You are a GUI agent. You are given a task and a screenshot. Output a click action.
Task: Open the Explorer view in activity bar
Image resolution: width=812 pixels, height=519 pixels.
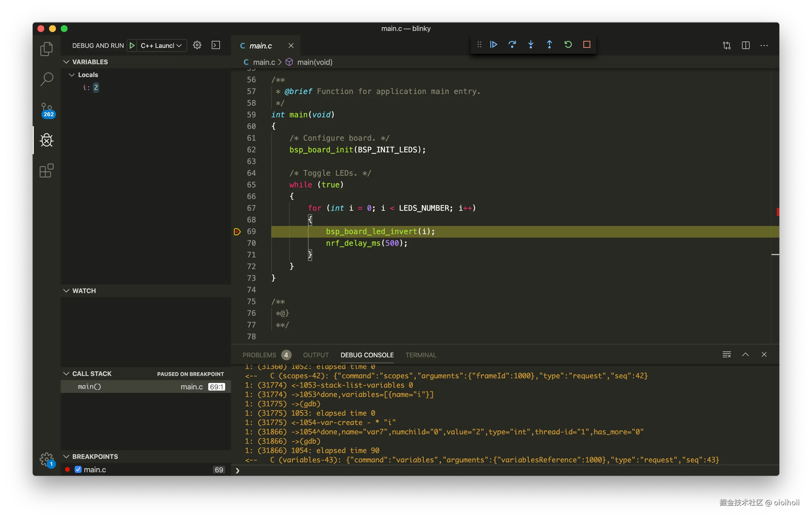(47, 49)
